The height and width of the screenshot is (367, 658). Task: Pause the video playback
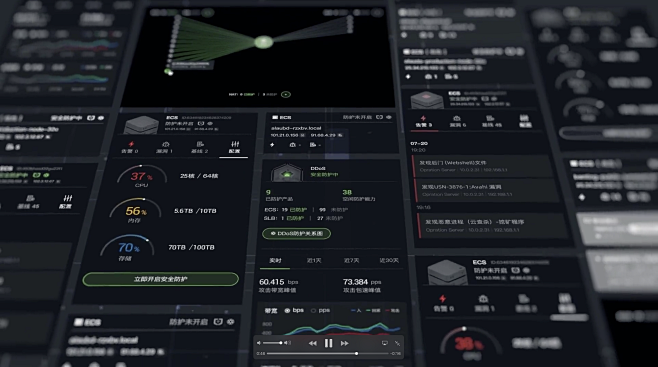[x=328, y=344]
